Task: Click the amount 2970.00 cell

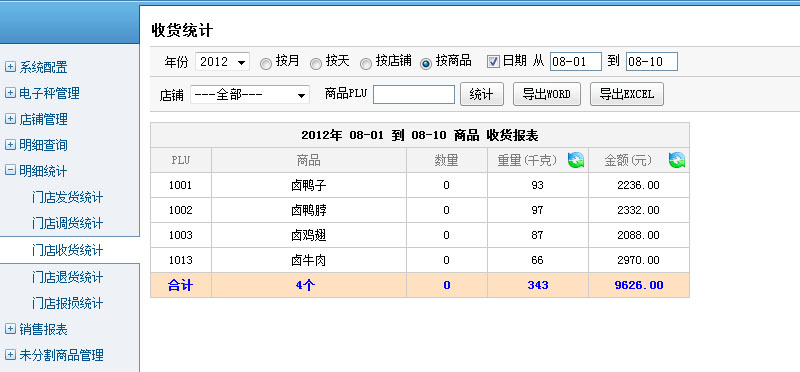Action: point(639,260)
